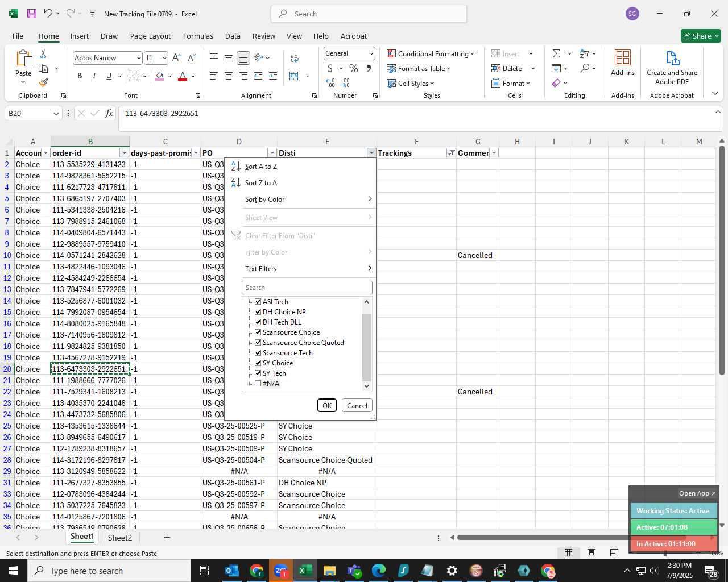Viewport: 728px width, 582px height.
Task: Switch to the Sheet2 tab
Action: click(120, 538)
